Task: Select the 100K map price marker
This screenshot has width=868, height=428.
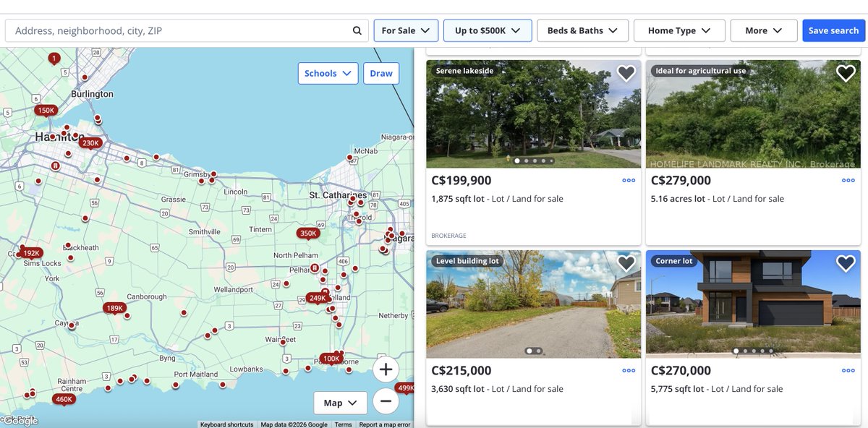Action: [x=331, y=359]
